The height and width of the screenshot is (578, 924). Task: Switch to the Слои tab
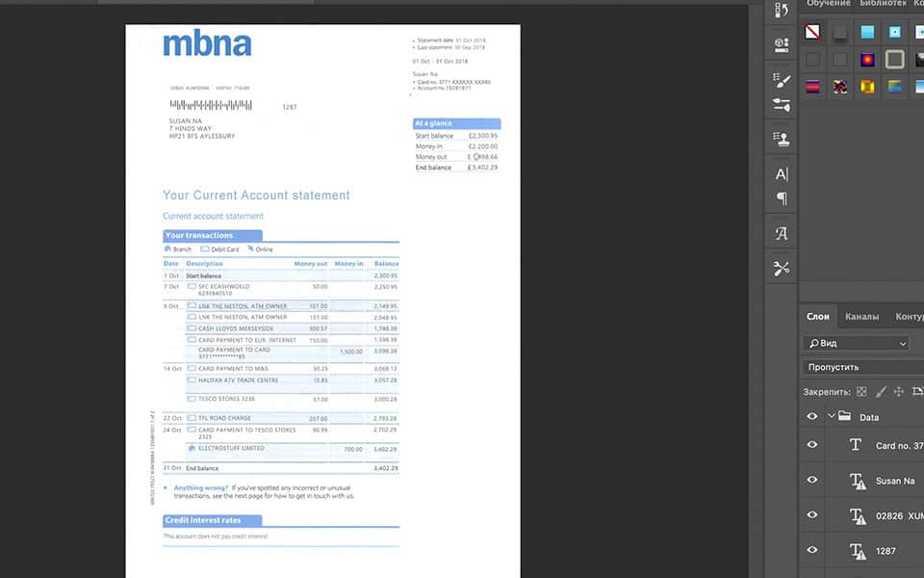point(817,317)
